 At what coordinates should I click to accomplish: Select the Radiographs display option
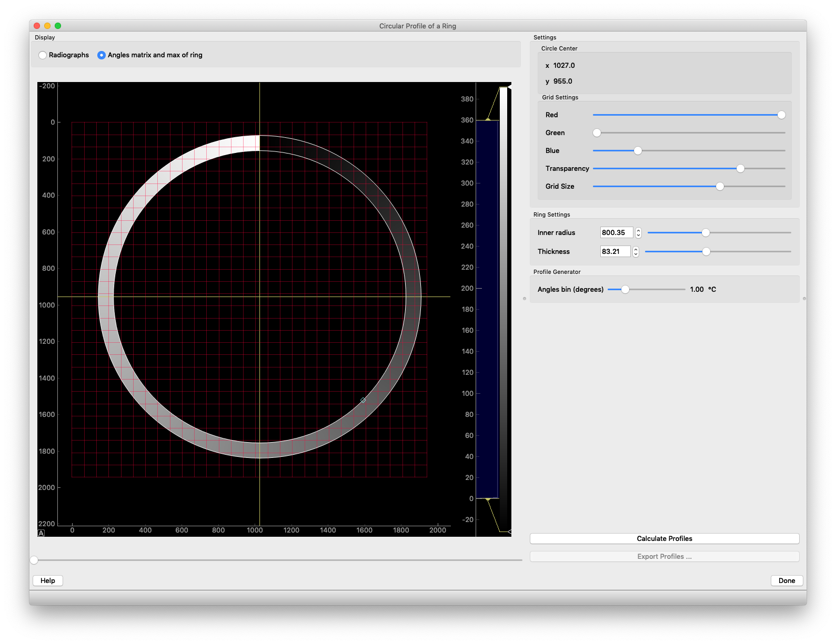[43, 55]
